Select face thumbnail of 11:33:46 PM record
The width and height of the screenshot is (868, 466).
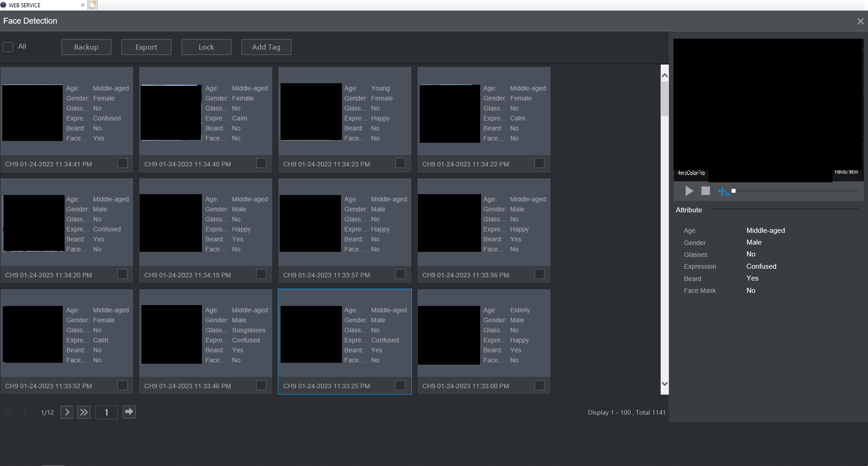tap(171, 334)
